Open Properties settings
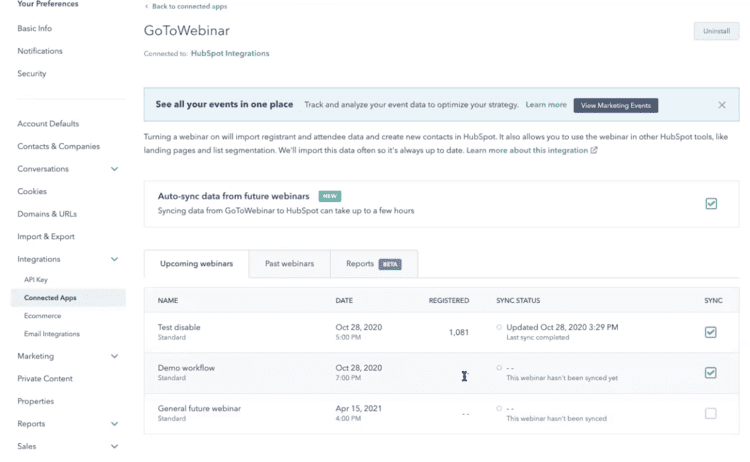Viewport: 750px width, 462px height. (35, 401)
